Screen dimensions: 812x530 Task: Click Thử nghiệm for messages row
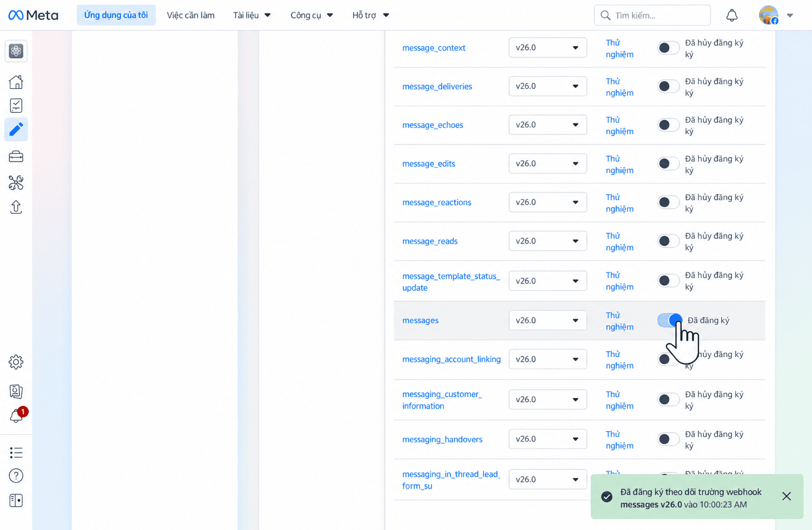(x=619, y=321)
